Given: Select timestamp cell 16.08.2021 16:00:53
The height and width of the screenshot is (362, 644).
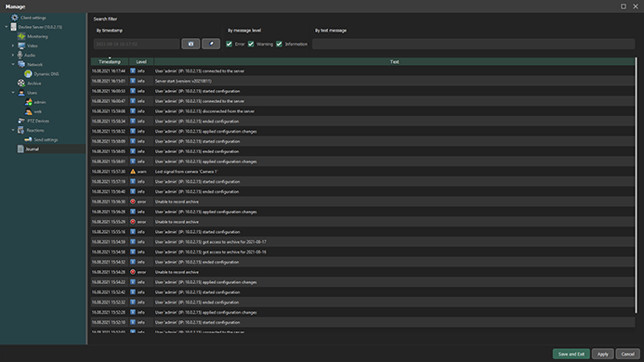Looking at the screenshot, I should pyautogui.click(x=109, y=91).
